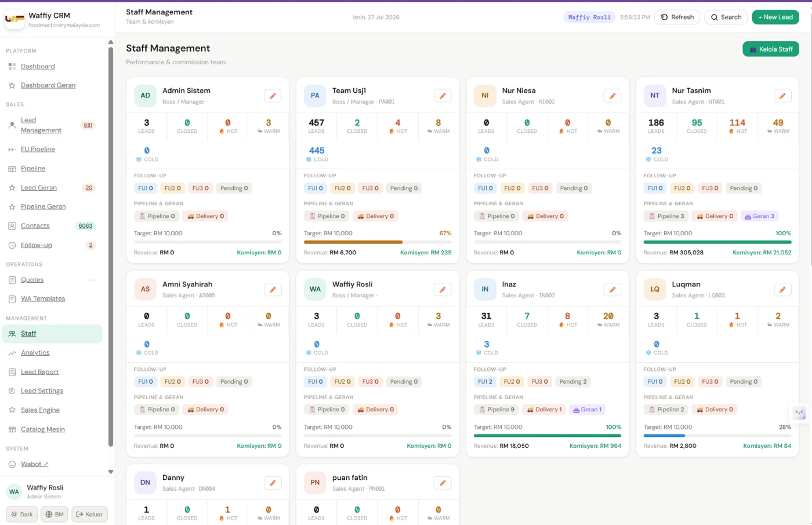Click the AD avatar on Admin Sistem card
812x525 pixels.
[x=145, y=96]
